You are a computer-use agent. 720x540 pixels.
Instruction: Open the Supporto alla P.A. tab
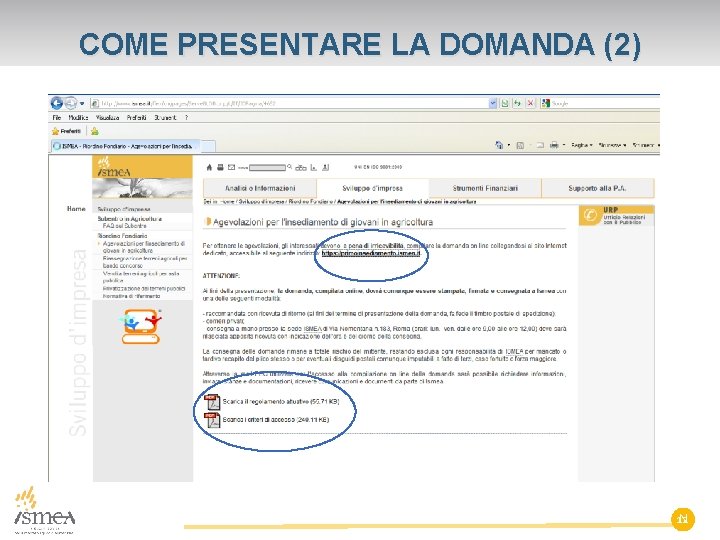click(597, 188)
